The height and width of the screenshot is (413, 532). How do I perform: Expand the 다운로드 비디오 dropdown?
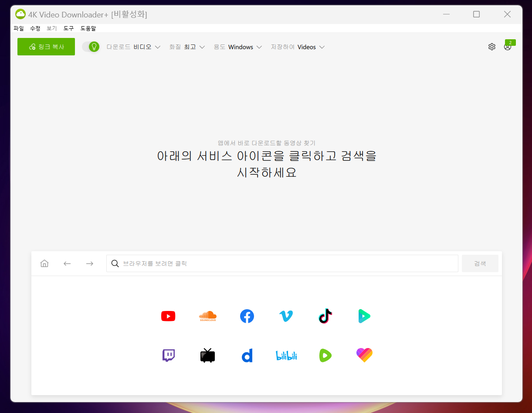coord(134,47)
